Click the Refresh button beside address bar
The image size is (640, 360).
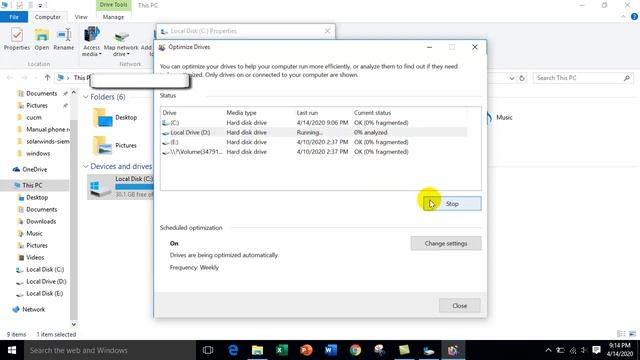[x=522, y=78]
